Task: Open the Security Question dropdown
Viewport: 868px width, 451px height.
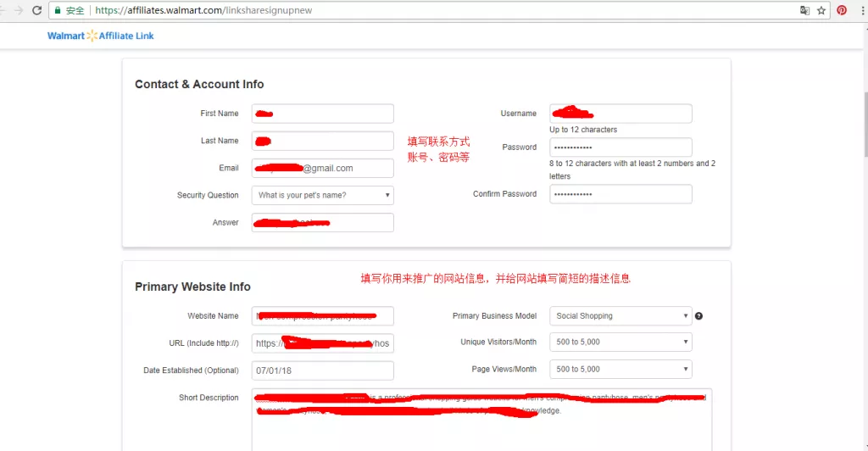Action: [x=323, y=195]
